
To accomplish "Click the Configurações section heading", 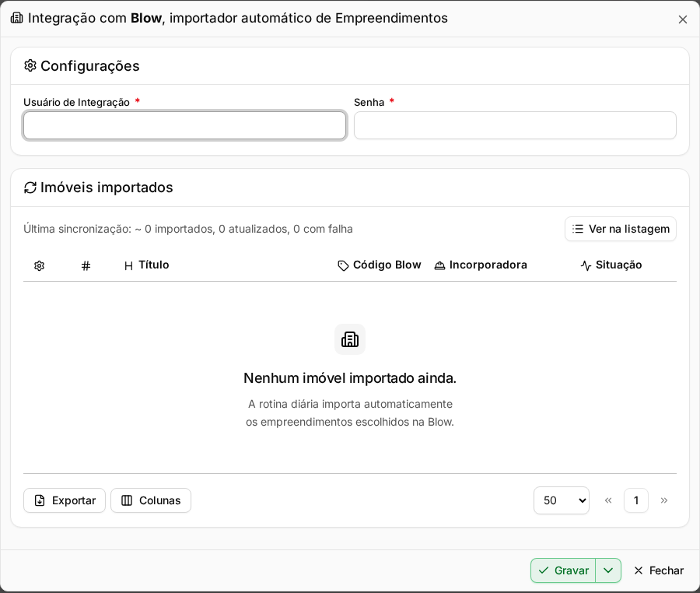I will click(90, 66).
